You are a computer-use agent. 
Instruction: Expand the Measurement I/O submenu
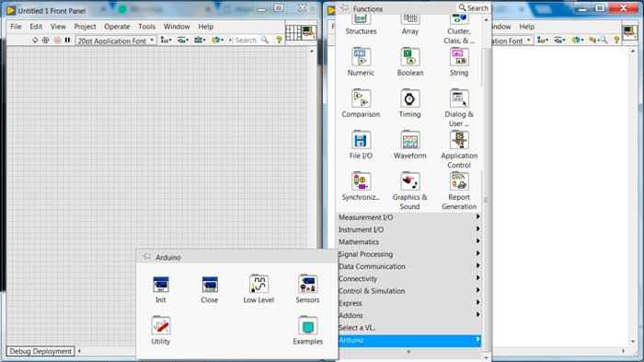[x=408, y=217]
